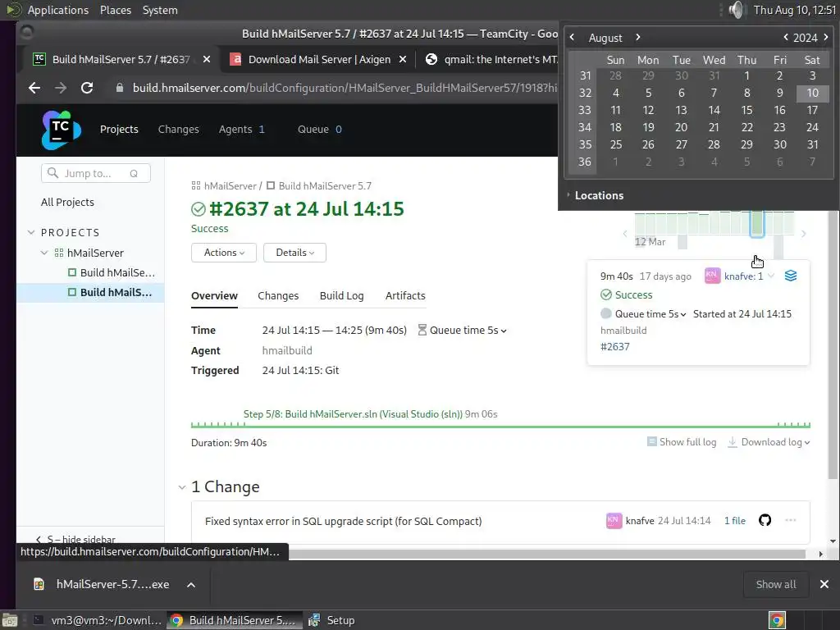Open the Applications menu

[x=58, y=10]
